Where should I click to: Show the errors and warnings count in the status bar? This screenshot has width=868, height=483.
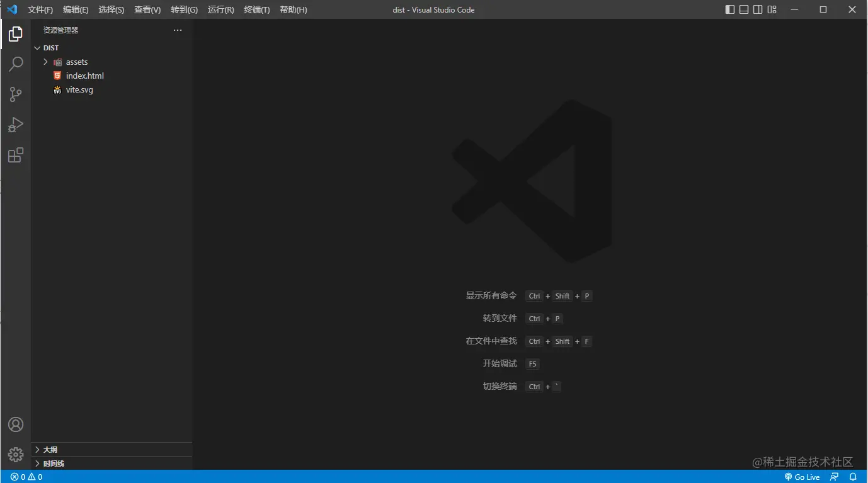click(26, 477)
